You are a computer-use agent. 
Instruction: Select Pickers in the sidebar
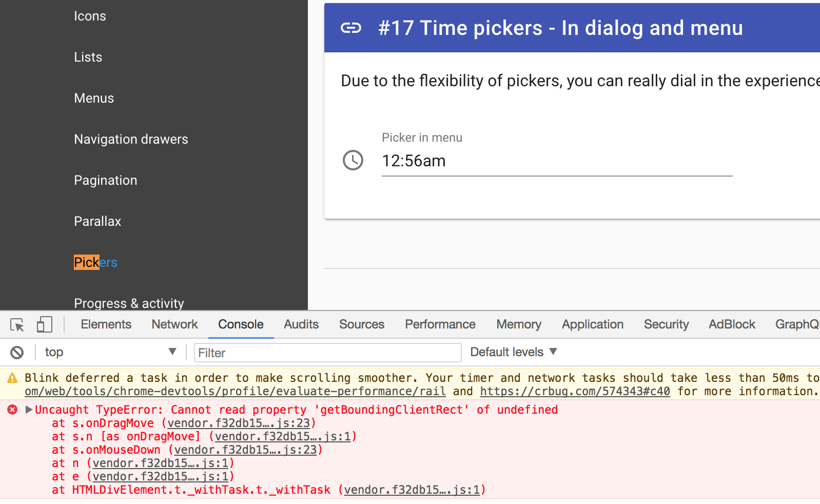(95, 262)
